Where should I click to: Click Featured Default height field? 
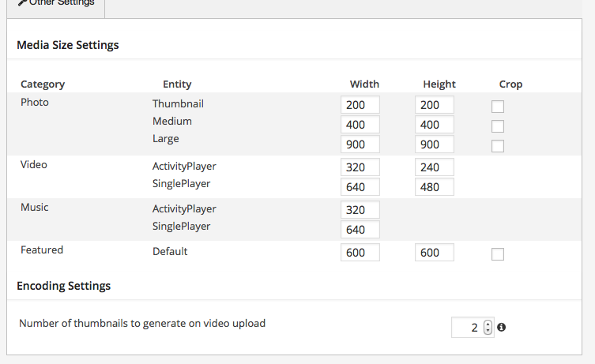click(434, 253)
